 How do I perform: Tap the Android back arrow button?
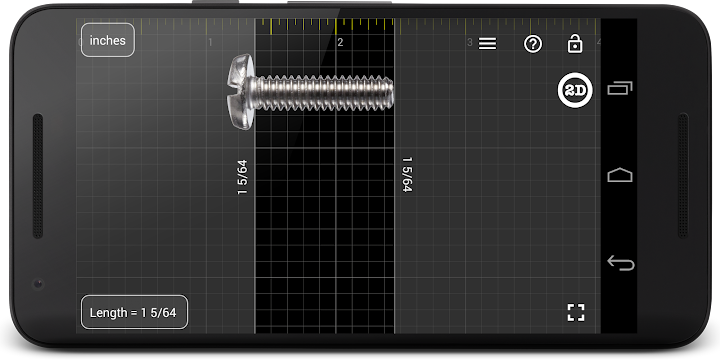point(620,263)
